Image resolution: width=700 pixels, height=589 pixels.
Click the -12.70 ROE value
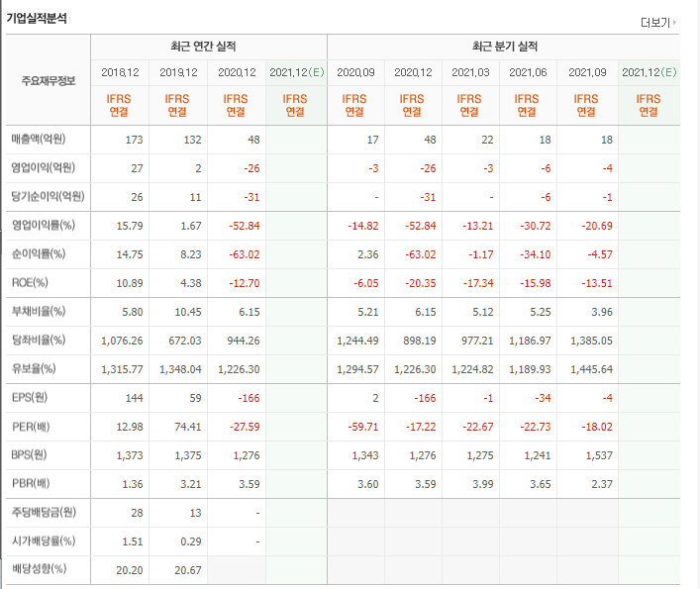tap(245, 283)
